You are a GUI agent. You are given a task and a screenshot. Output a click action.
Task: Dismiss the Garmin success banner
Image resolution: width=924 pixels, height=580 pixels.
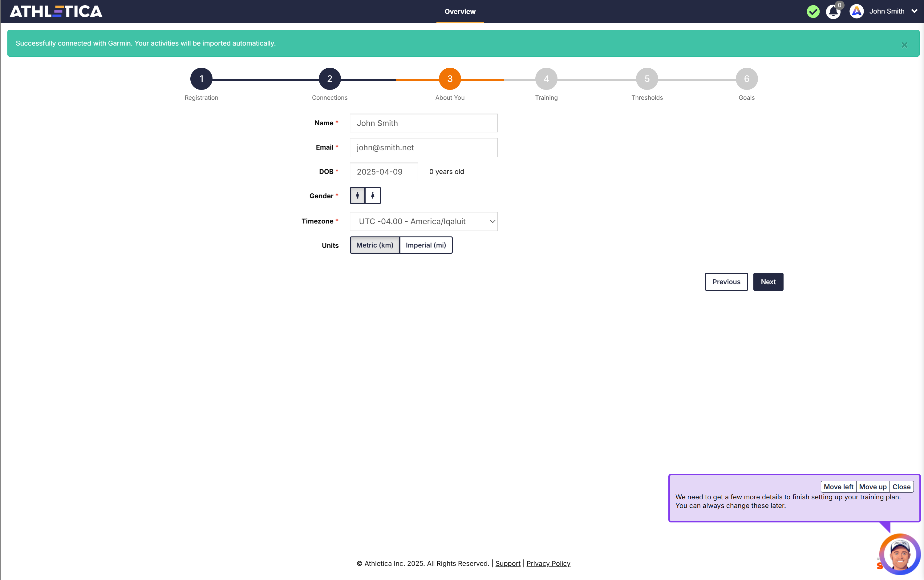click(x=904, y=45)
